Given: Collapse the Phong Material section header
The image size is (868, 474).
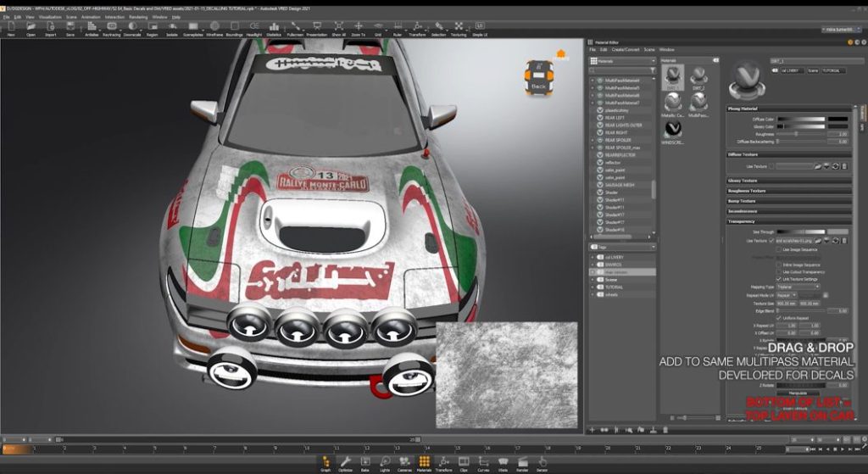Looking at the screenshot, I should 788,109.
